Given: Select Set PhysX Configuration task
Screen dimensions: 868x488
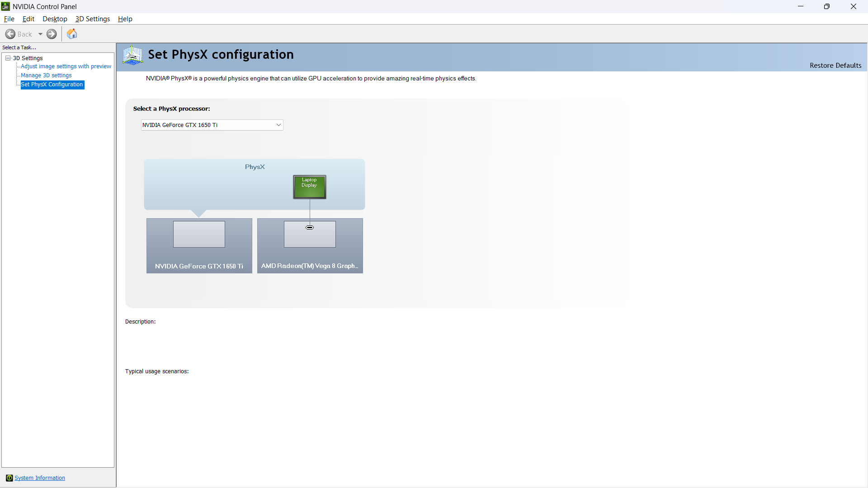Looking at the screenshot, I should click(x=52, y=84).
